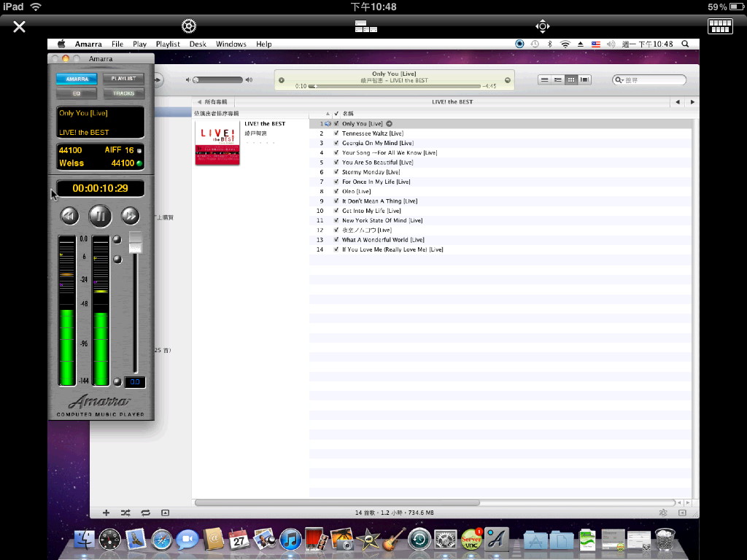Click the previous album arrow in header
Viewport: 747px width, 560px height.
[x=678, y=102]
